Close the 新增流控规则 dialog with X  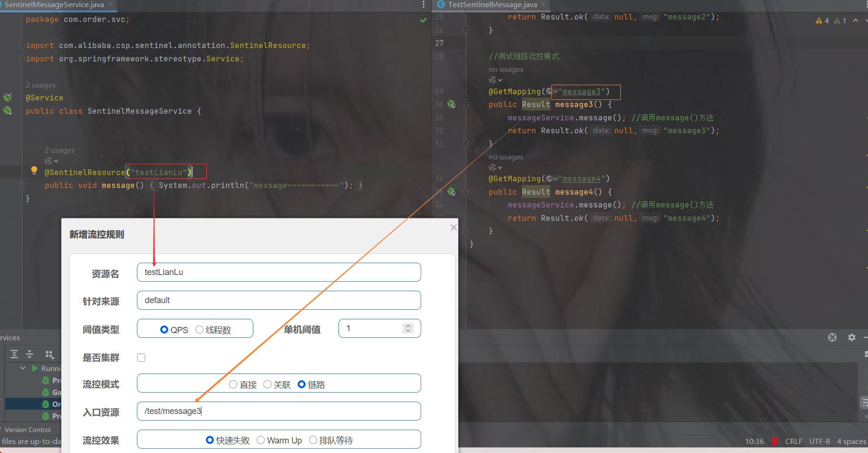coord(453,227)
